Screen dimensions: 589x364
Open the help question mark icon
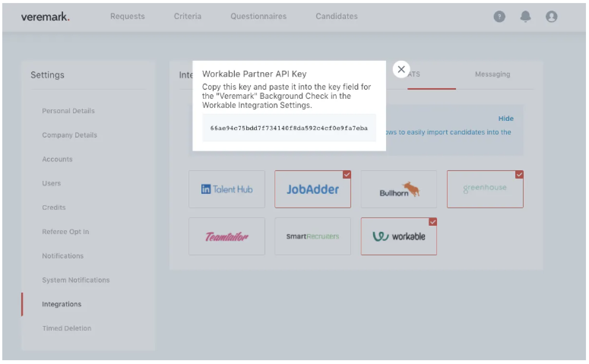[x=499, y=17]
